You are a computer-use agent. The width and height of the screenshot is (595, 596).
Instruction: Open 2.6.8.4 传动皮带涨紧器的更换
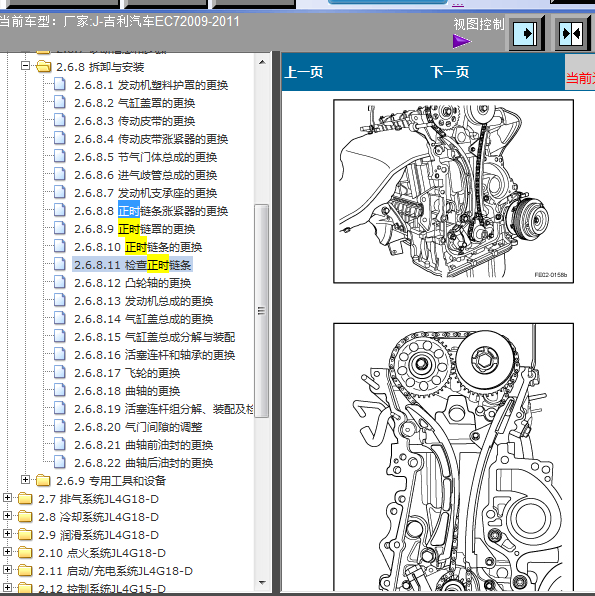pyautogui.click(x=151, y=139)
